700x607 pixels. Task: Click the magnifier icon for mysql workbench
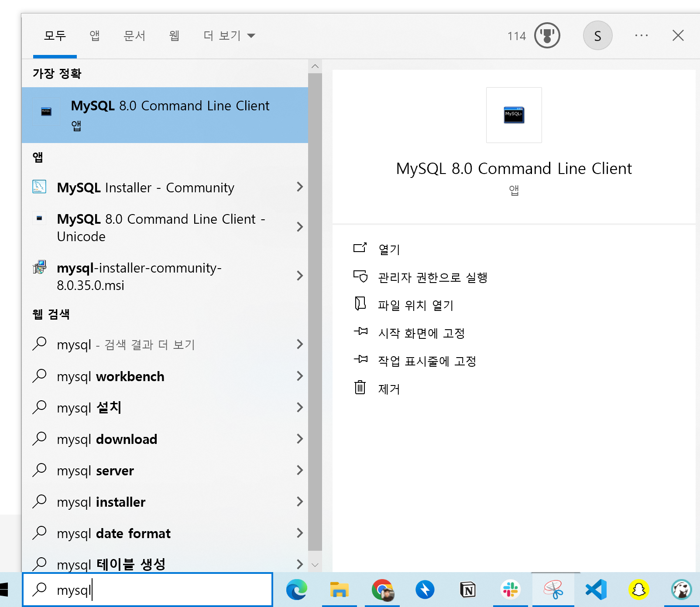click(x=39, y=375)
